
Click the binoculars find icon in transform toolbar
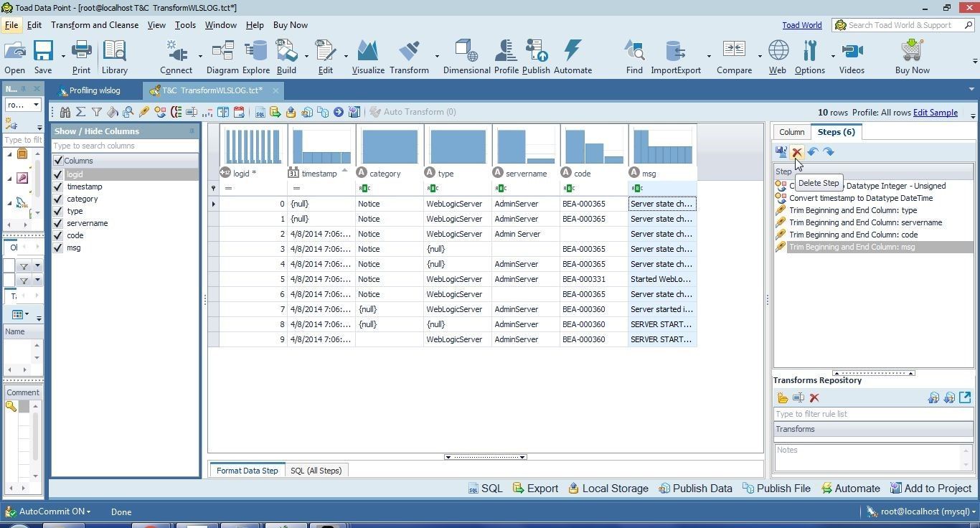(65, 112)
